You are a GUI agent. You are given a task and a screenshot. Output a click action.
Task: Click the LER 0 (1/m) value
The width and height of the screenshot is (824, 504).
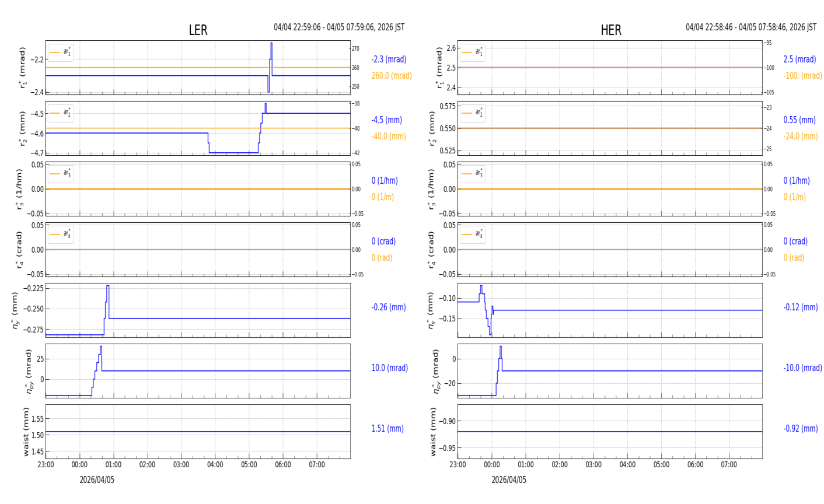[x=382, y=197]
